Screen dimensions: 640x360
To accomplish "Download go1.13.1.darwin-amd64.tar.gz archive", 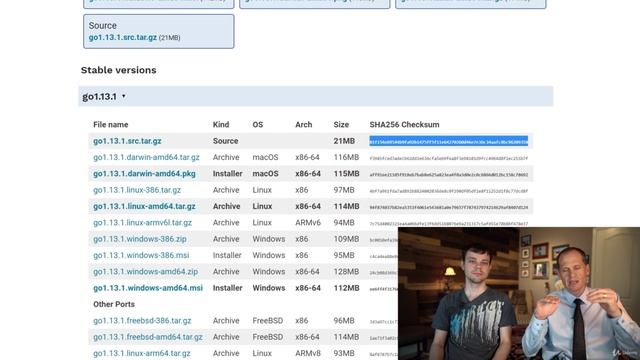I will coord(146,157).
